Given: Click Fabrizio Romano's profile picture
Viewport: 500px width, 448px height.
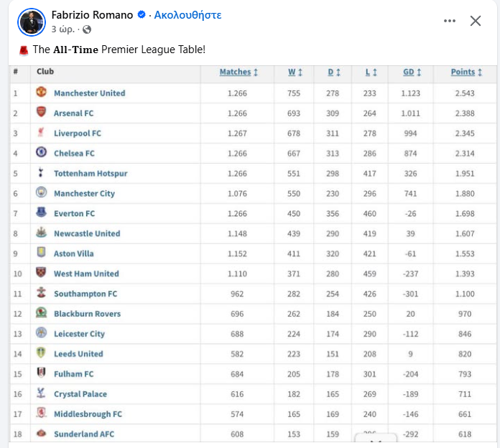Looking at the screenshot, I should click(x=32, y=22).
